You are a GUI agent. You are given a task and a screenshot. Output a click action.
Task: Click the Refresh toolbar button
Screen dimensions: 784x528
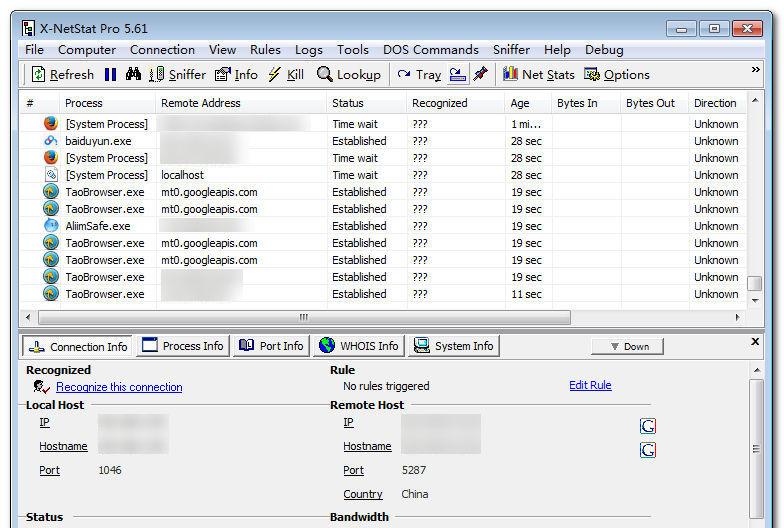(62, 74)
